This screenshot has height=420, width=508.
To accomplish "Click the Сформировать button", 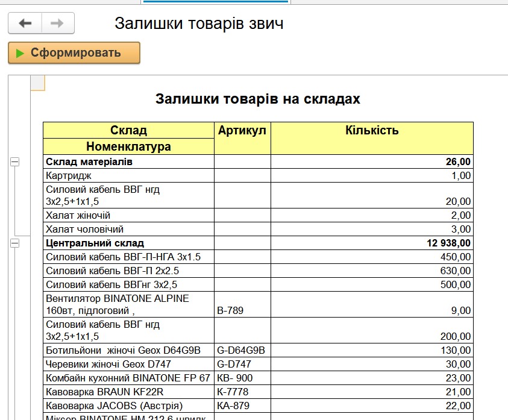I will tap(74, 52).
